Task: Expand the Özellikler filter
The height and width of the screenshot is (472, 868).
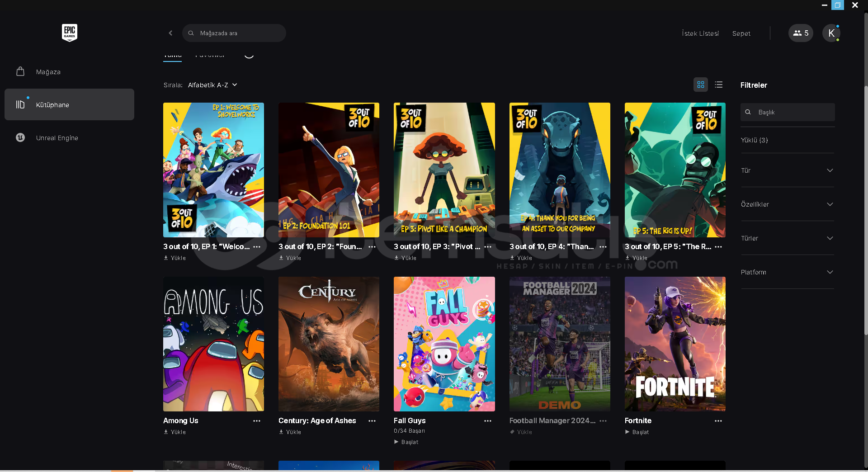Action: 787,204
